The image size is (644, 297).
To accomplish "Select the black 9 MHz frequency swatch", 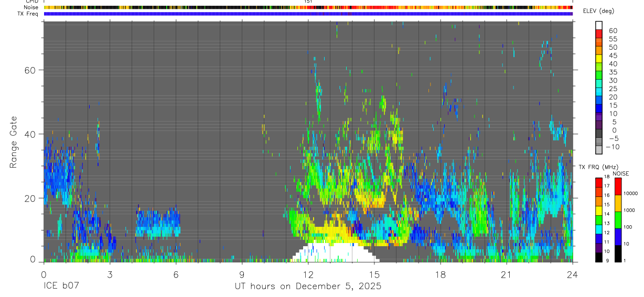I will point(598,257).
